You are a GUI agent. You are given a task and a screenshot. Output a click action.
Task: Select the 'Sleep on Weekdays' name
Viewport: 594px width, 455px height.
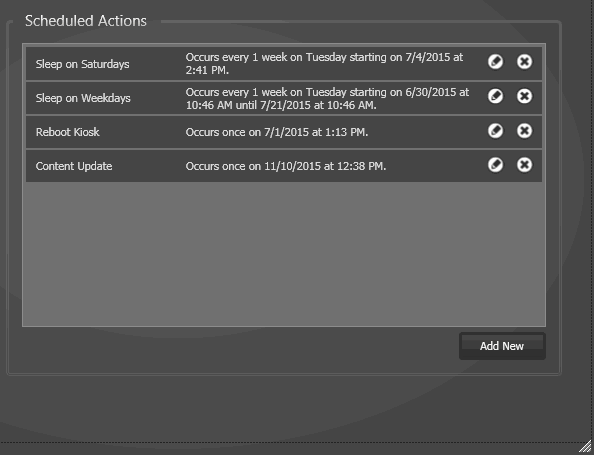click(83, 98)
